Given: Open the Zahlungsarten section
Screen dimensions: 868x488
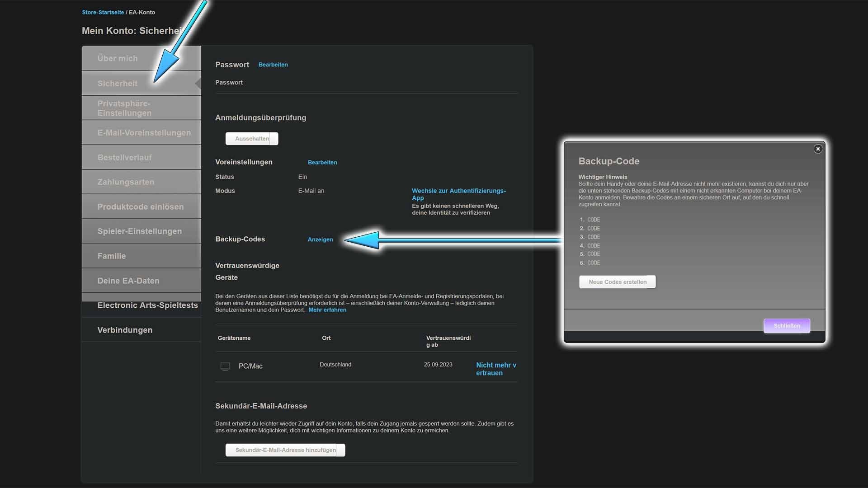Looking at the screenshot, I should pyautogui.click(x=126, y=182).
